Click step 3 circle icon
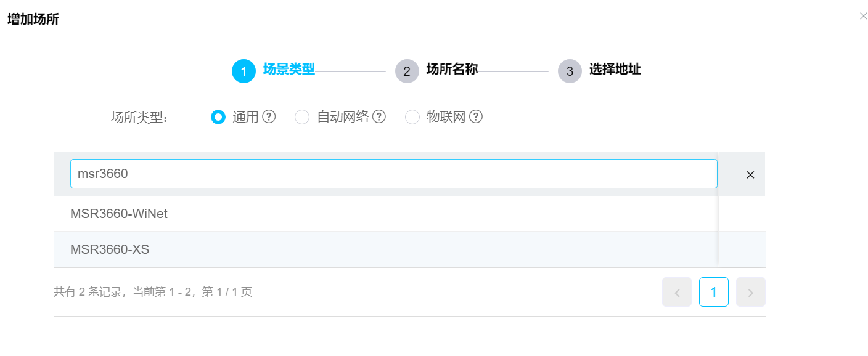This screenshot has height=356, width=868. pos(570,71)
